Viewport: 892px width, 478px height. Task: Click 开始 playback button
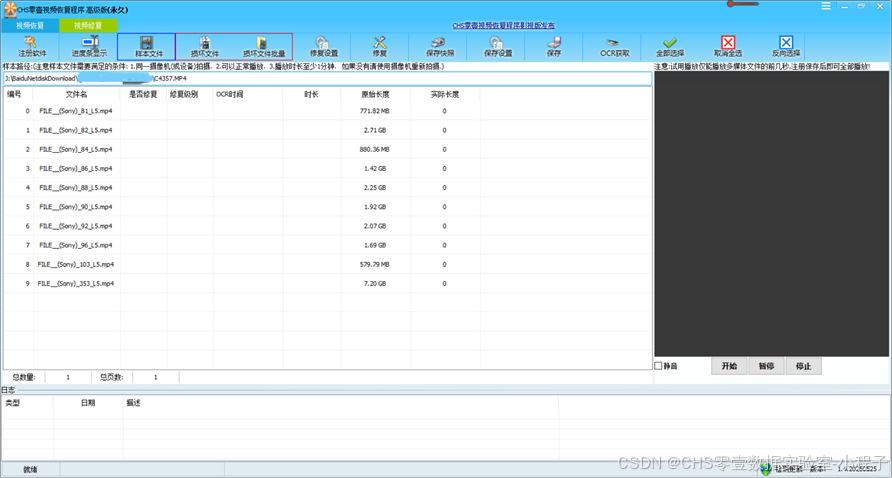point(729,366)
